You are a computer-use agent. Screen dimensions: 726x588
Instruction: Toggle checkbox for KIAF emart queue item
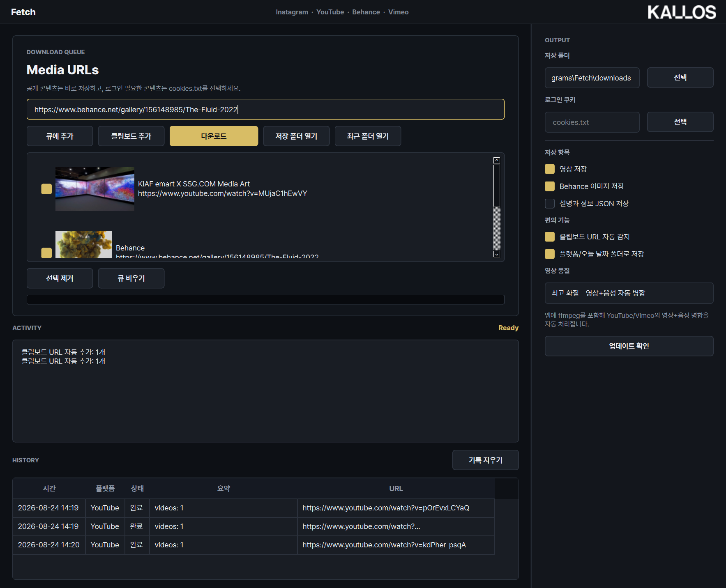[46, 189]
